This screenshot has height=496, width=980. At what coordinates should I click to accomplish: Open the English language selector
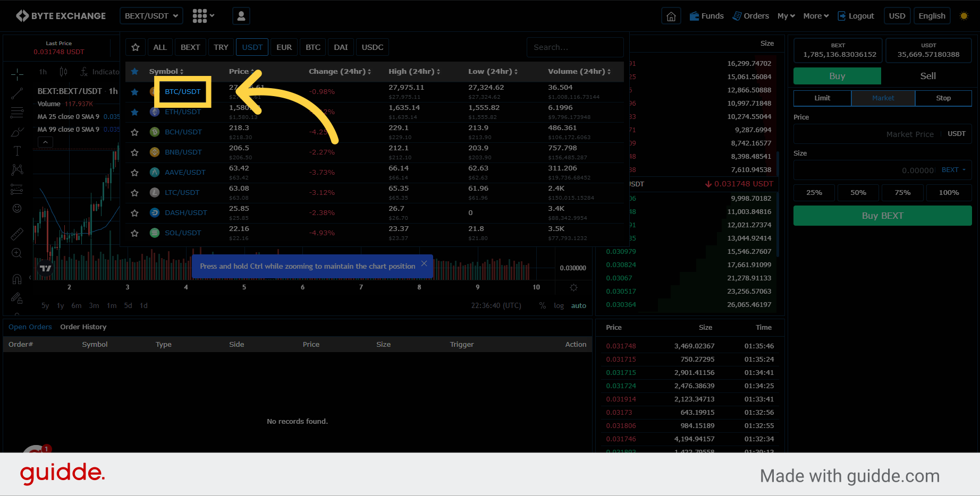coord(932,16)
